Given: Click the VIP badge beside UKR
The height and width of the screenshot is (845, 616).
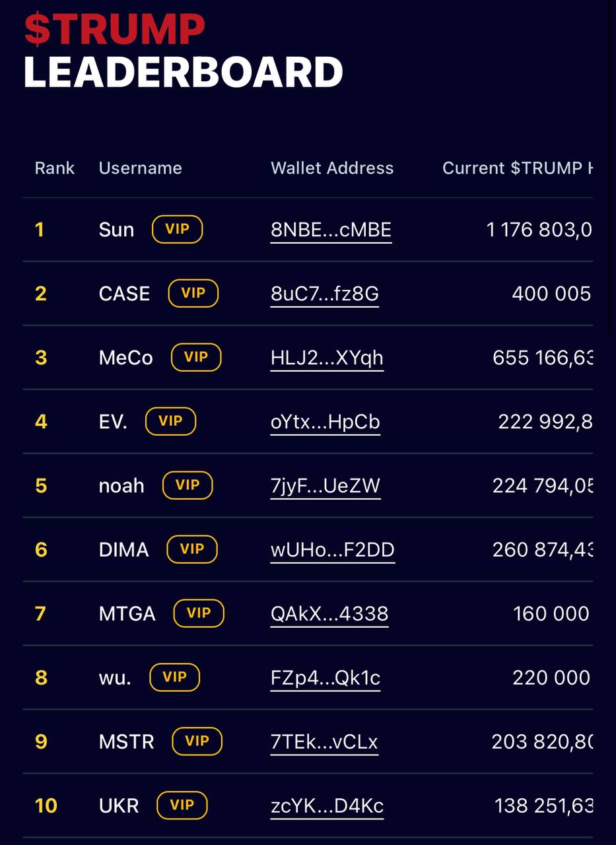Looking at the screenshot, I should coord(182,805).
